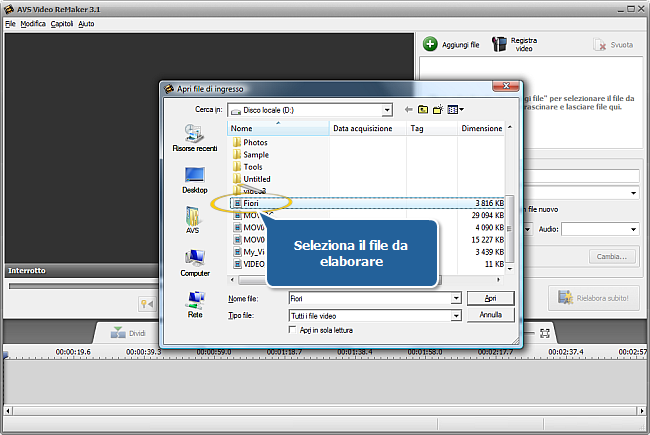The height and width of the screenshot is (435, 650).
Task: Click the fullscreen icon above timeline
Action: pyautogui.click(x=544, y=333)
